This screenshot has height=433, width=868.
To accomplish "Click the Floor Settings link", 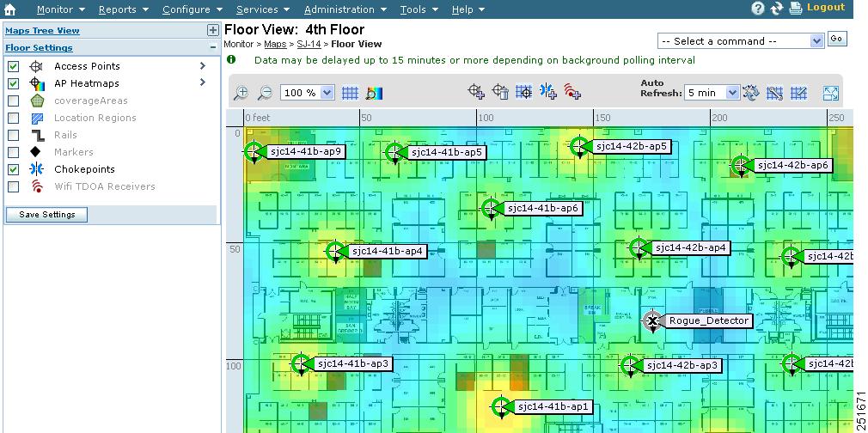I will pyautogui.click(x=39, y=47).
